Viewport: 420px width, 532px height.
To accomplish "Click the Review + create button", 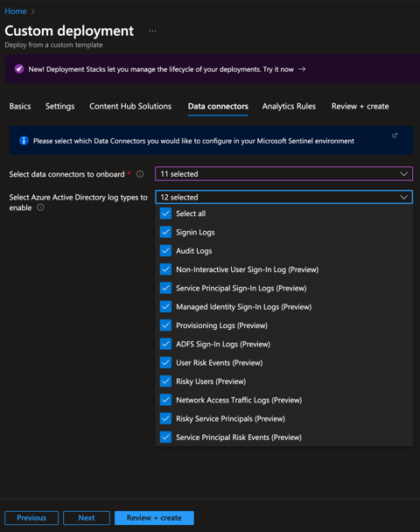I will click(154, 518).
